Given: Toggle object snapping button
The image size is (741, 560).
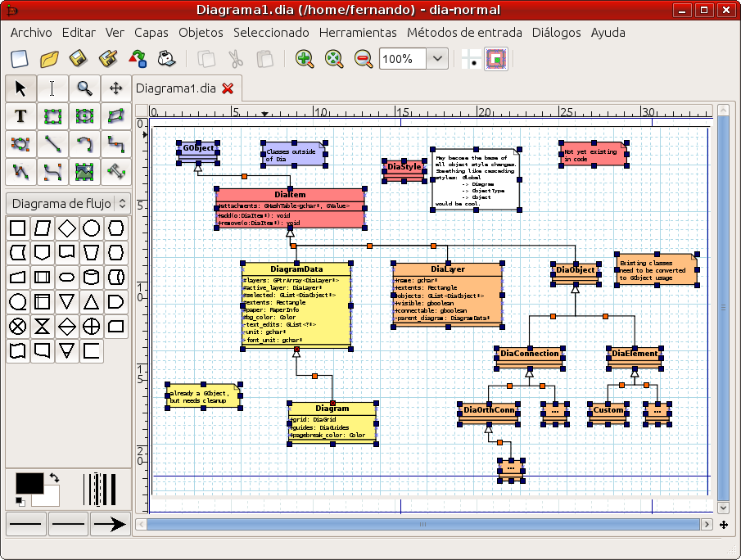Looking at the screenshot, I should [496, 59].
